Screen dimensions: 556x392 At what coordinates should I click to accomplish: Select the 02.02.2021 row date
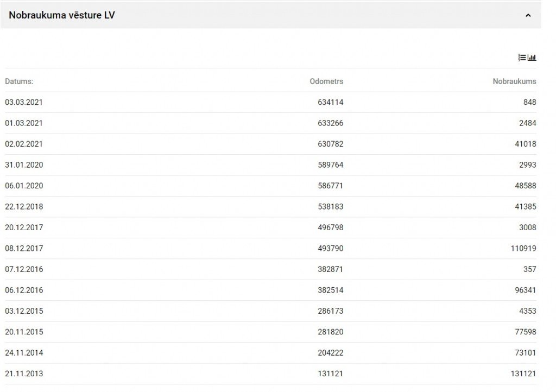pos(24,144)
